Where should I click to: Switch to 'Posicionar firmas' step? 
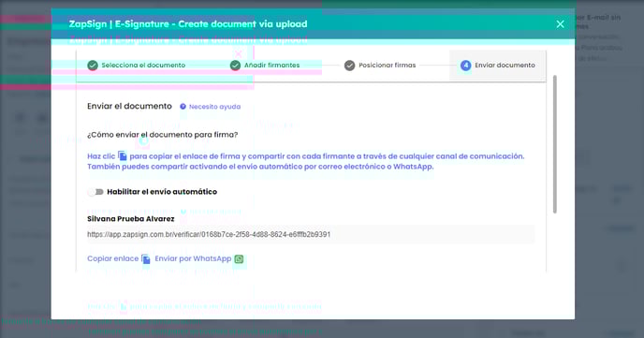pyautogui.click(x=380, y=65)
